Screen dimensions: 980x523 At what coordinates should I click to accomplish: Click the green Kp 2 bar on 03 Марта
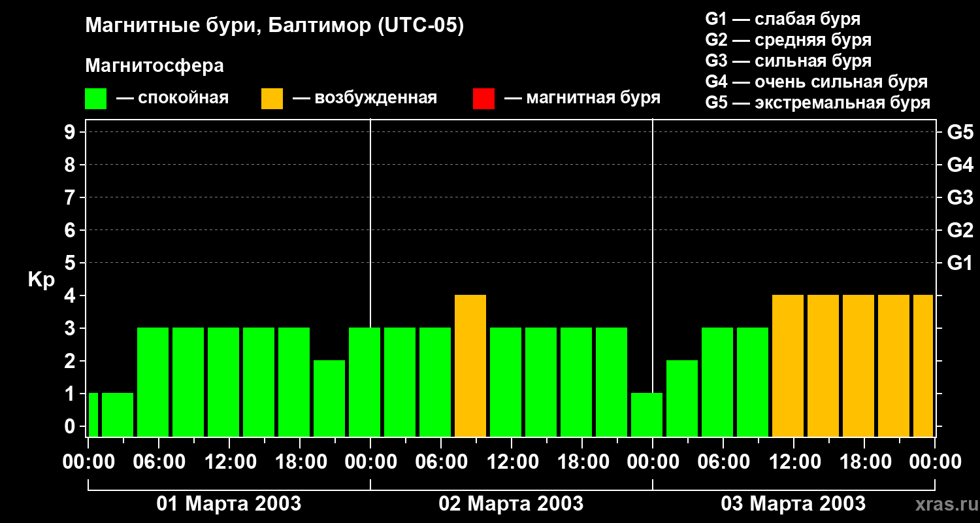tap(682, 398)
